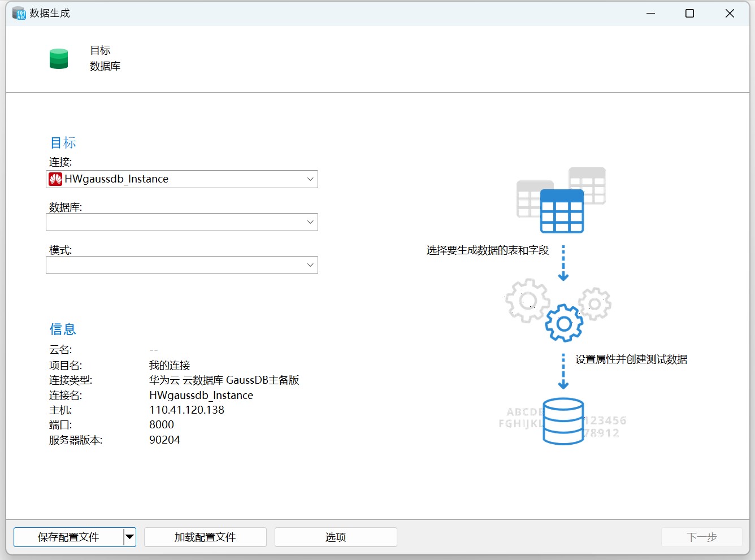Expand the 保存配置文件 dropdown arrow
This screenshot has height=560, width=755.
(x=129, y=537)
